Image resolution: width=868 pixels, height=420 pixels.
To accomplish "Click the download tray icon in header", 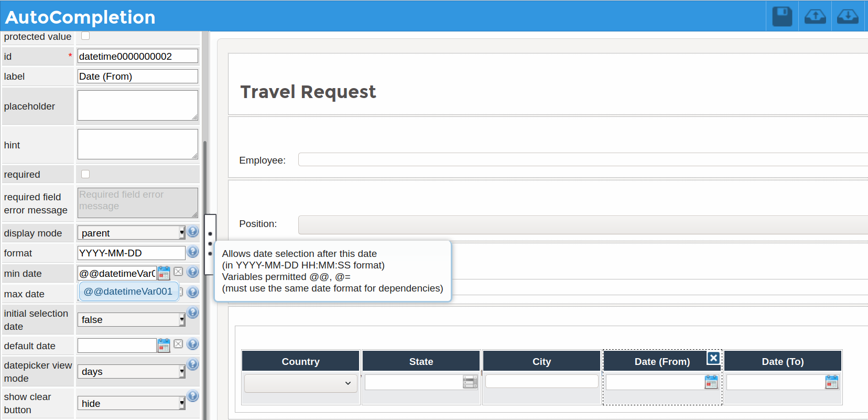I will point(848,17).
